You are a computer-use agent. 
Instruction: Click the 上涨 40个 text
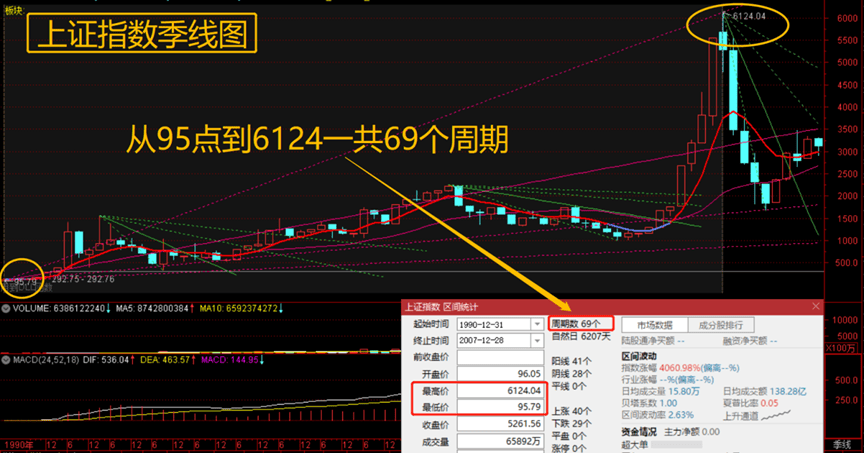tap(571, 412)
